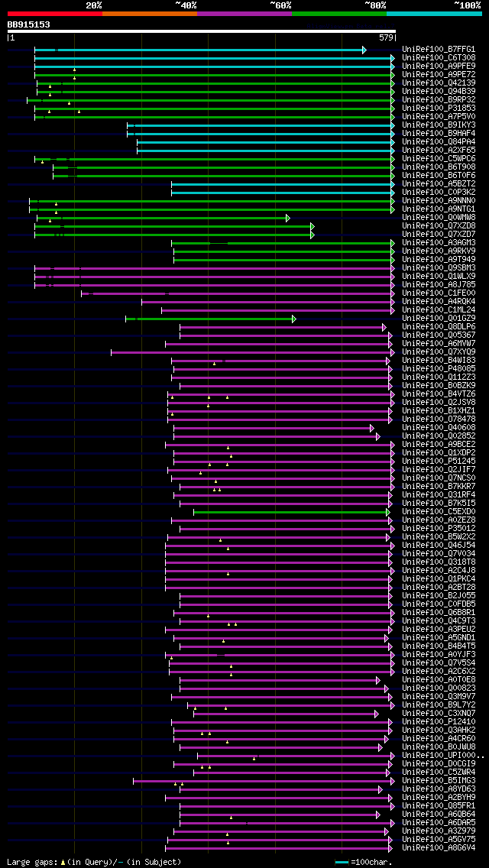This screenshot has width=489, height=868.
Task: Select hit label UniRef100_P12410
Action: click(x=439, y=722)
